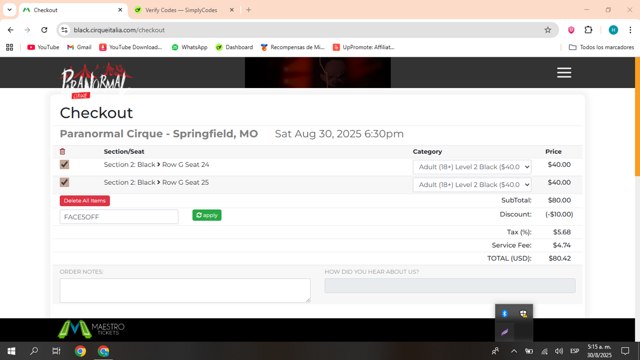640x360 pixels.
Task: Open the tab search dropdown arrow
Action: click(9, 10)
